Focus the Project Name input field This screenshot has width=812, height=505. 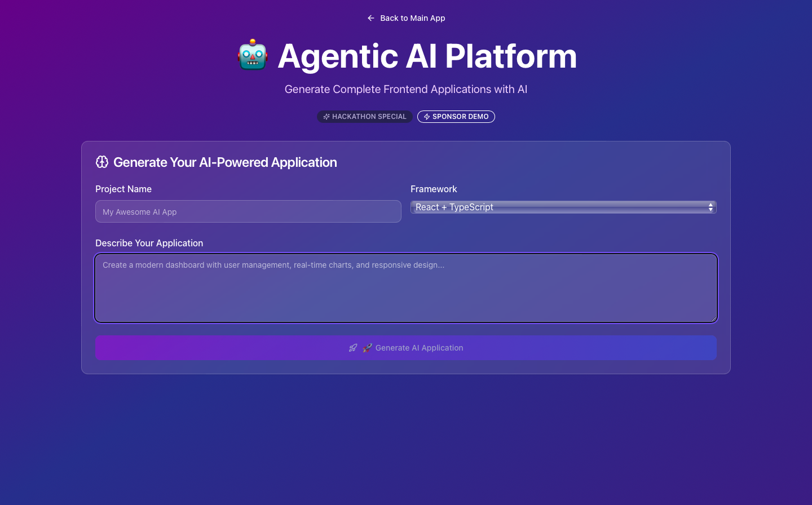(248, 211)
